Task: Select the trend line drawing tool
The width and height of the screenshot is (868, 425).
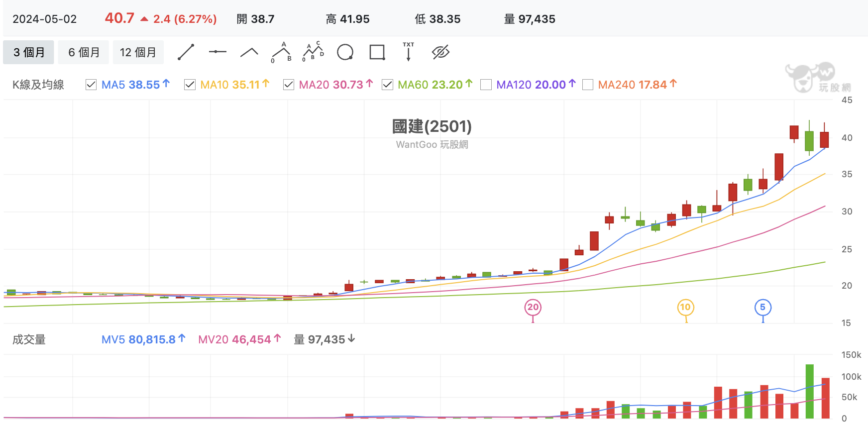Action: click(186, 52)
